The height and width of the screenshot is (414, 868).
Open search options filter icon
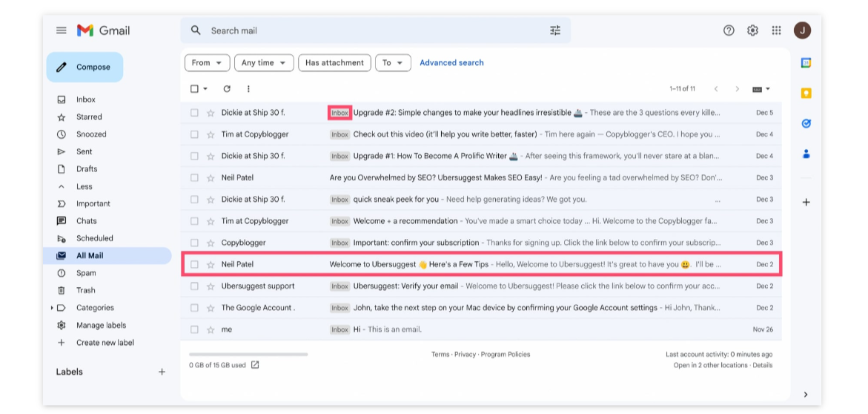(x=555, y=30)
